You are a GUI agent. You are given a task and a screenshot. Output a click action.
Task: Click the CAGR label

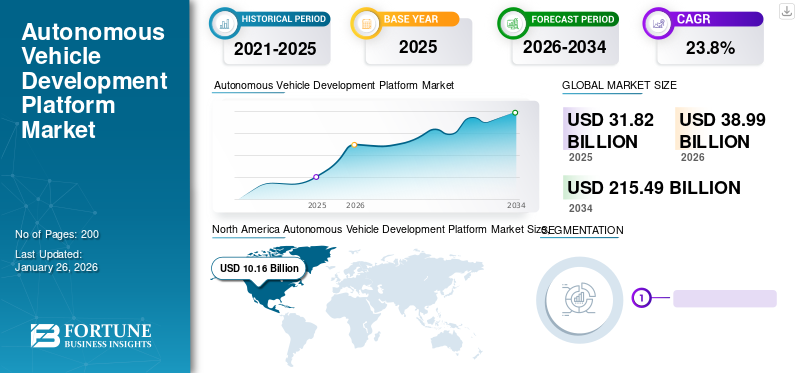tap(693, 19)
